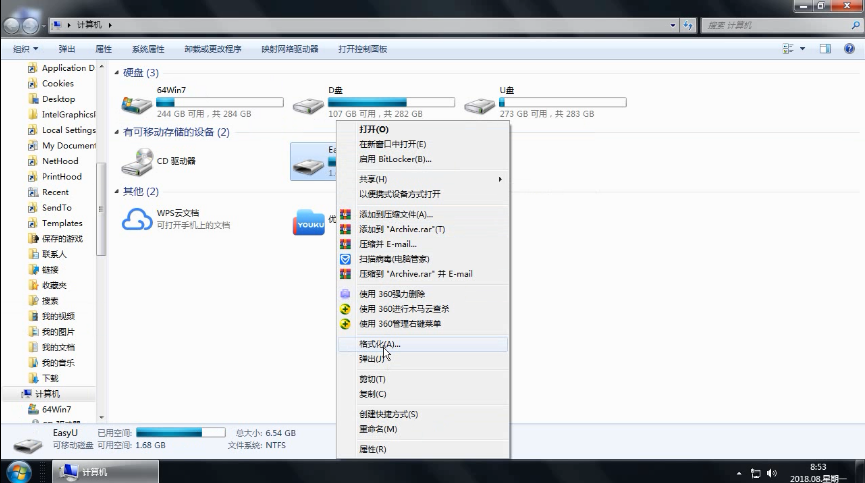Screen dimensions: 865x483
Task: Click 属性 toolbar button
Action: (x=104, y=49)
